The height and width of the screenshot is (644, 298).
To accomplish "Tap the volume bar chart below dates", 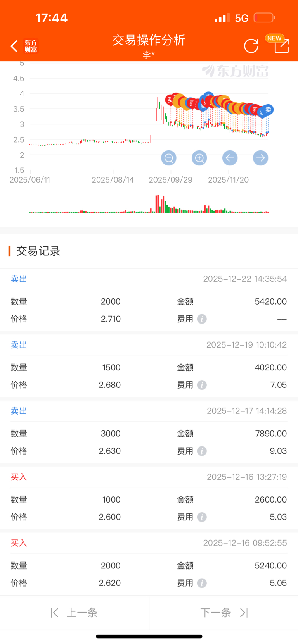I will coord(149,204).
